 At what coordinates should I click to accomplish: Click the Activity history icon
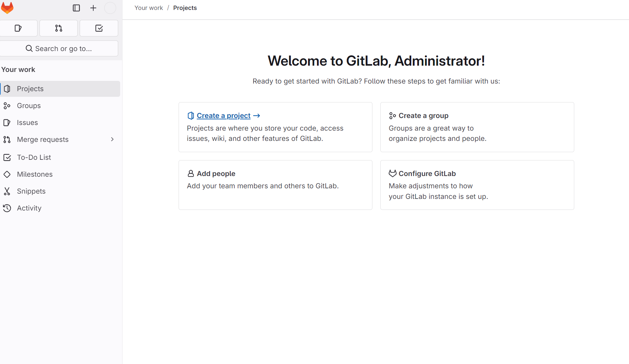pos(7,208)
